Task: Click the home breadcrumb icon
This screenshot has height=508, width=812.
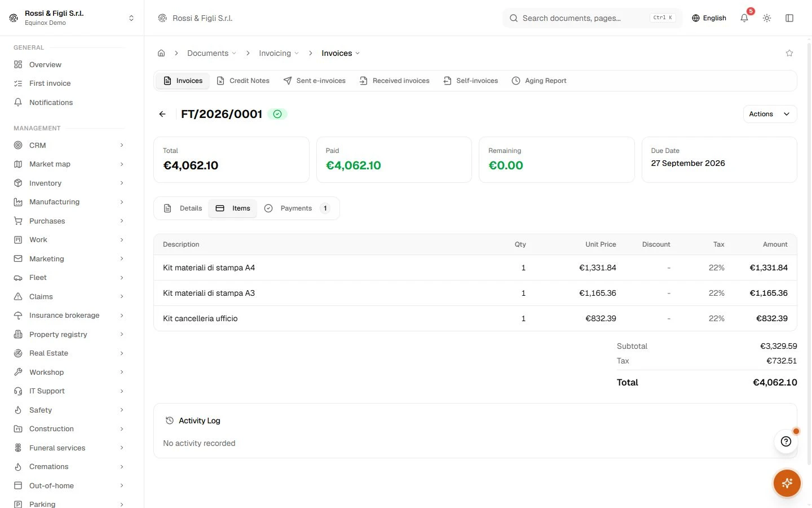Action: tap(161, 53)
